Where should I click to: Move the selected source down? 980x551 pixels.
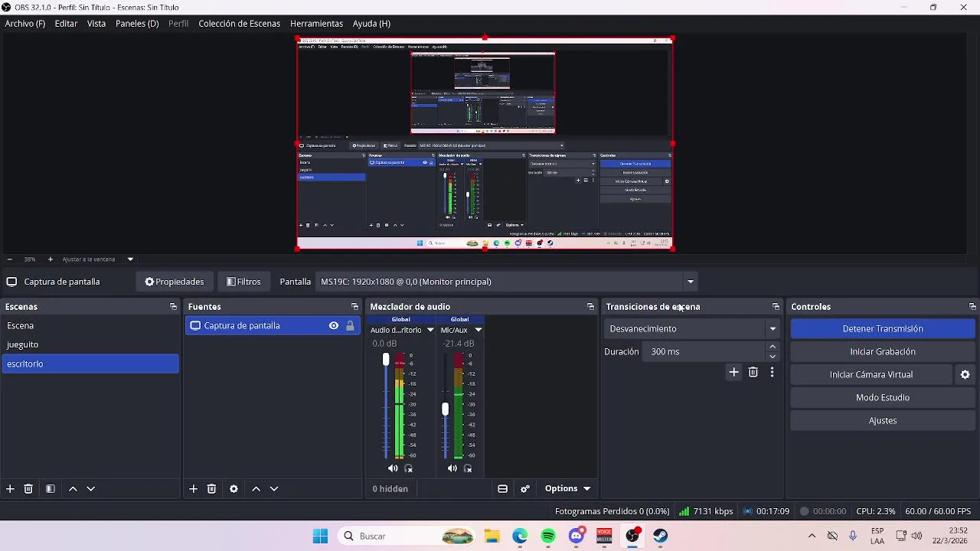coord(273,488)
